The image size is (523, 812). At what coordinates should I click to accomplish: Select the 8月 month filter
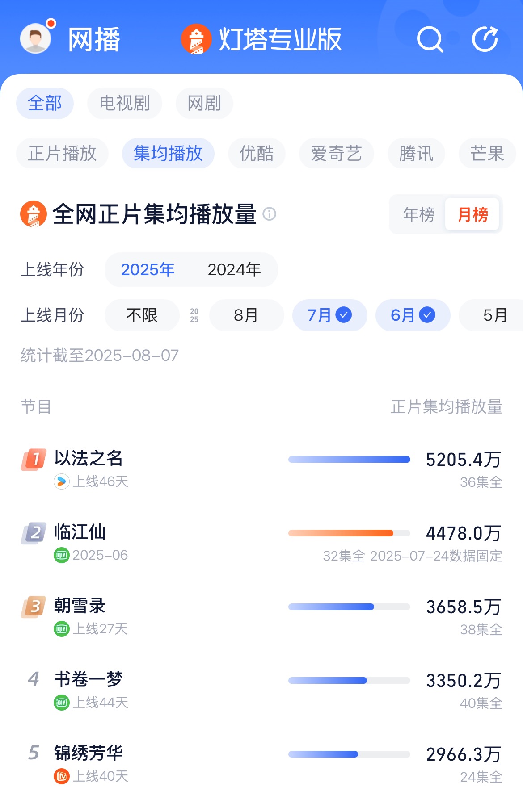(246, 315)
